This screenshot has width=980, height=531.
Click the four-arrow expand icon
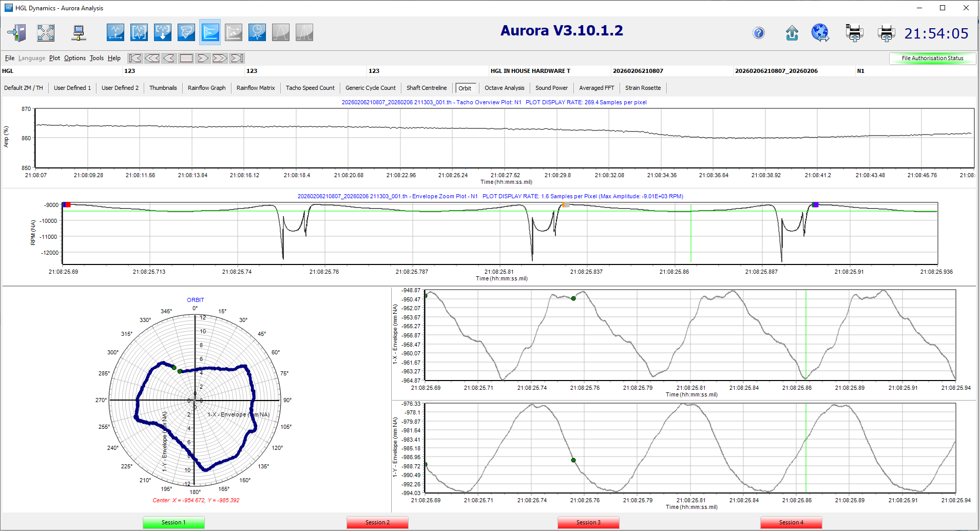46,33
